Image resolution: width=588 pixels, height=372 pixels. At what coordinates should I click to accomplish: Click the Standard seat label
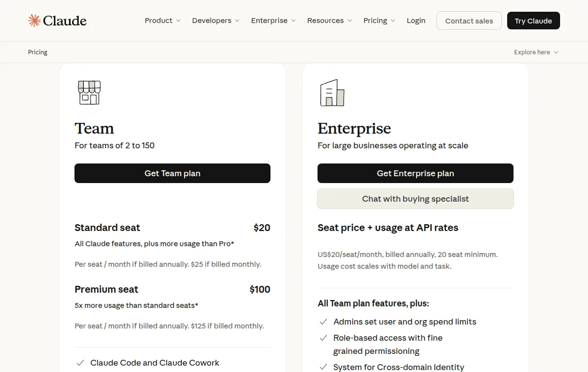pos(107,228)
